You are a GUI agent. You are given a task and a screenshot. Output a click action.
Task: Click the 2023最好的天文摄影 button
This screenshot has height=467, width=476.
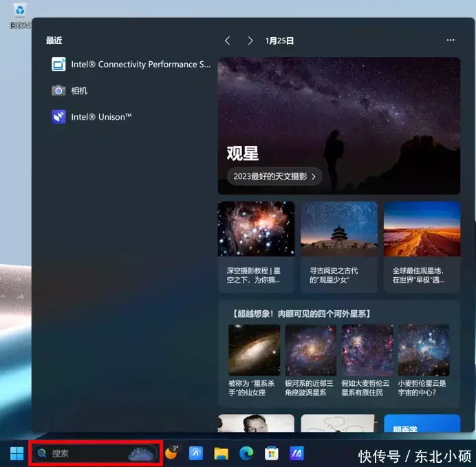pos(274,176)
